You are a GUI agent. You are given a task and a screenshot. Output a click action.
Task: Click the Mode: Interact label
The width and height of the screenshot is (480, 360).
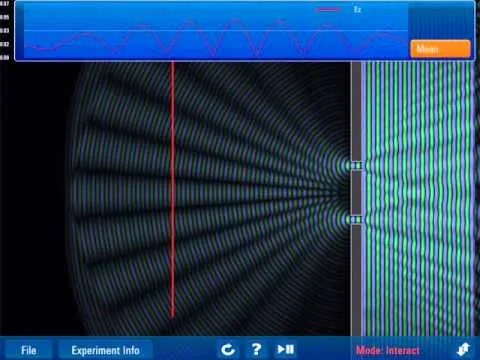(x=388, y=350)
